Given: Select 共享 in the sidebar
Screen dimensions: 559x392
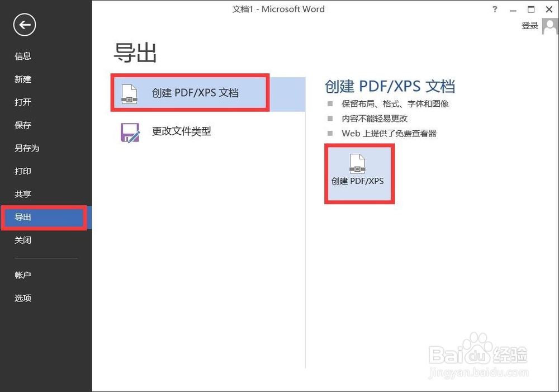Looking at the screenshot, I should click(23, 194).
